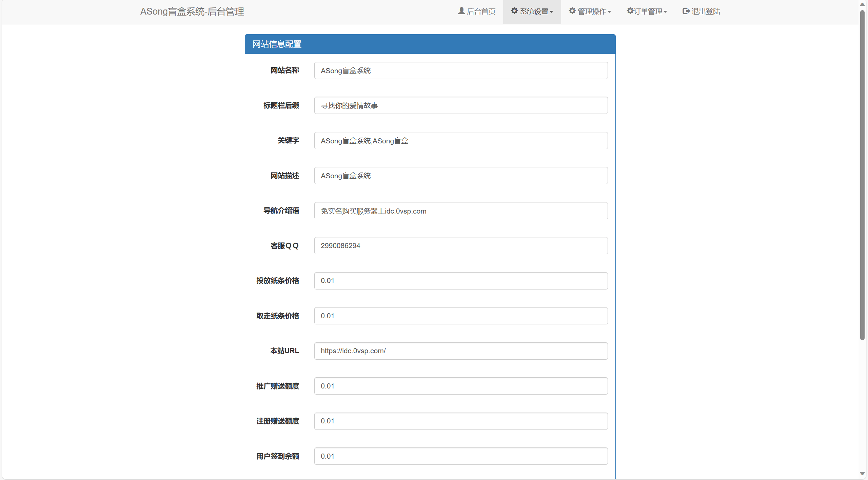The height and width of the screenshot is (480, 868).
Task: Click the vertical scrollbar thumb
Action: pos(862,175)
